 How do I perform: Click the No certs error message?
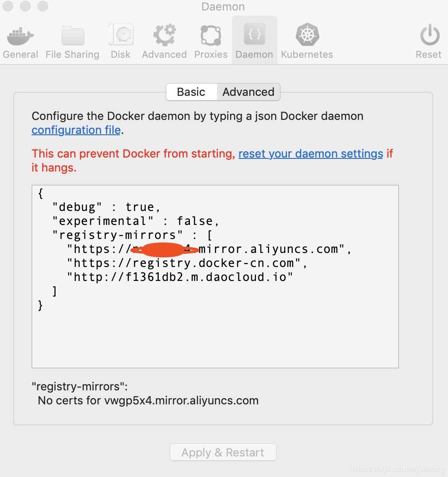(x=148, y=400)
